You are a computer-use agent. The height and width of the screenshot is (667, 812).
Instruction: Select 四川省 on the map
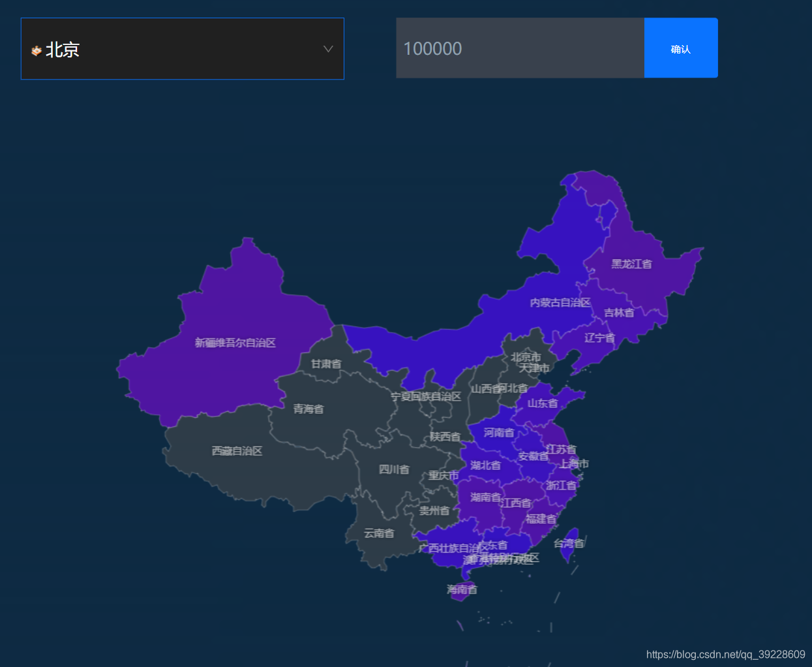tap(394, 469)
